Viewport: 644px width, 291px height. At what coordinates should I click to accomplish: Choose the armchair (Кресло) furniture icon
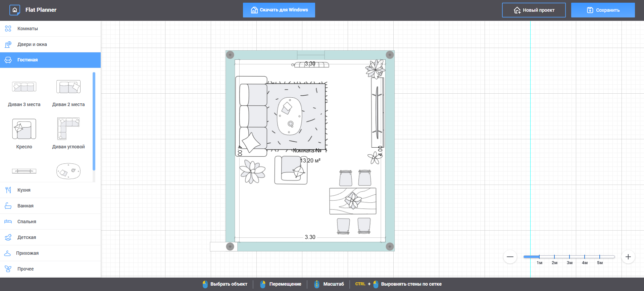[24, 129]
